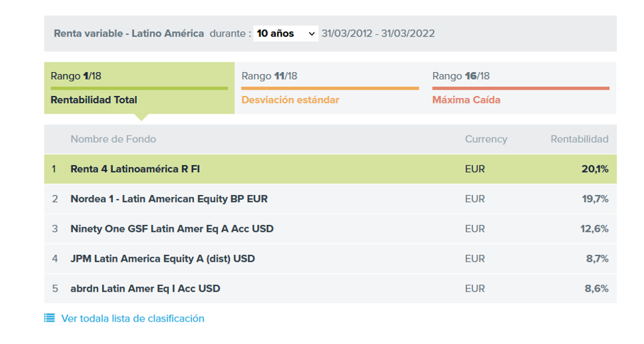
Task: Open JPM Latin America Equity A fund
Action: click(x=163, y=259)
